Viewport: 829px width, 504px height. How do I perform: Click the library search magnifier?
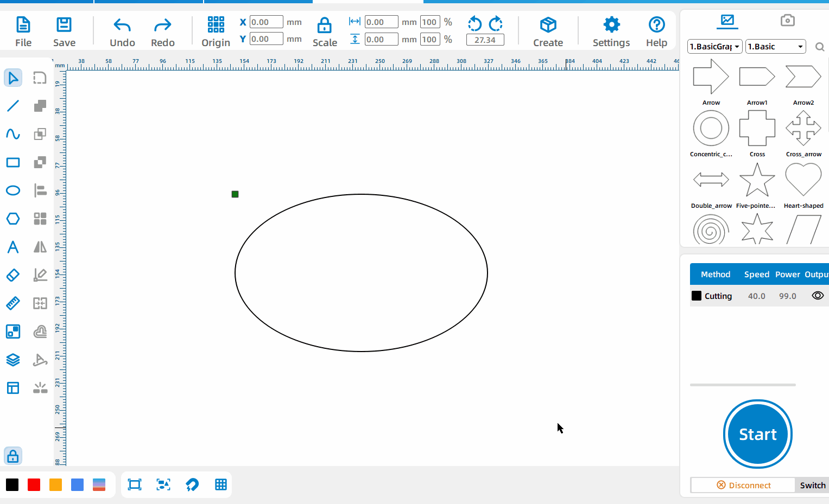click(x=820, y=47)
